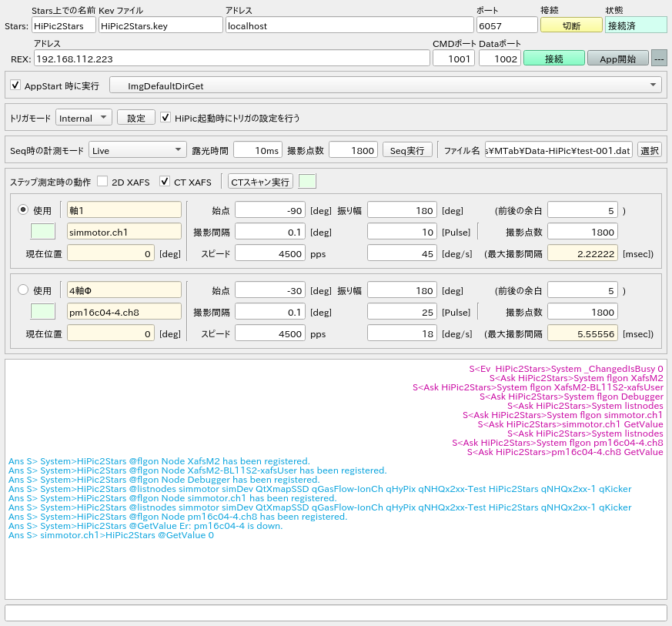
Task: Uncheck the CT XAFS checkbox
Action: point(165,182)
